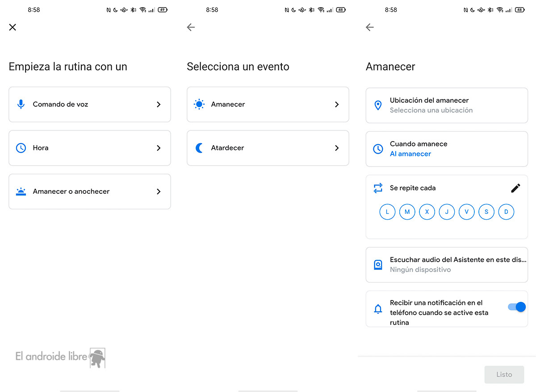Toggle the Monday (L) day circle
Image resolution: width=536 pixels, height=392 pixels.
pyautogui.click(x=387, y=212)
